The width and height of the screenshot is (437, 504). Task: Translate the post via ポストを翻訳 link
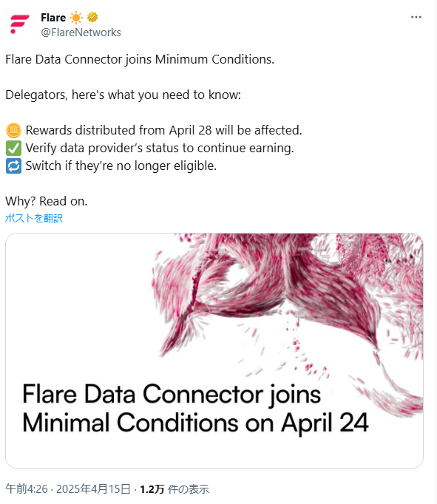tap(34, 218)
